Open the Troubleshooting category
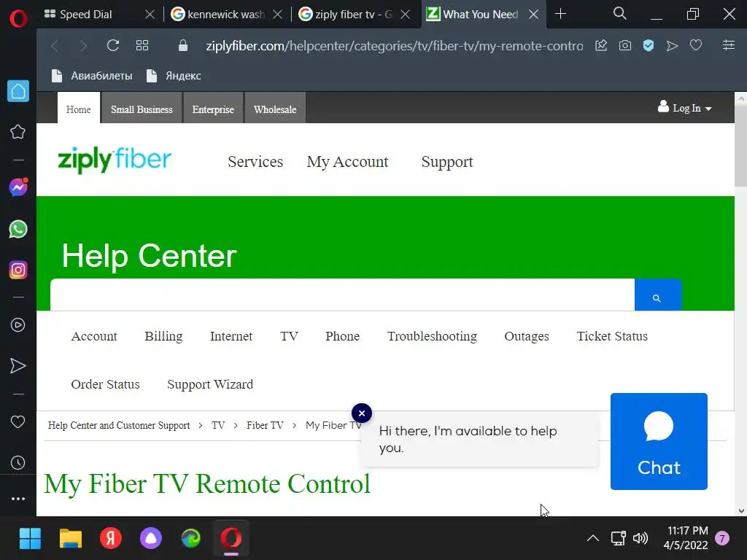 (432, 336)
